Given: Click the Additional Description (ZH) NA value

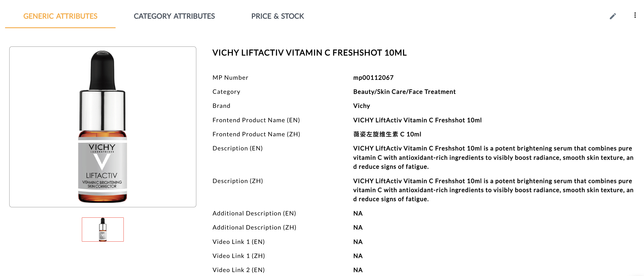Looking at the screenshot, I should pos(358,228).
